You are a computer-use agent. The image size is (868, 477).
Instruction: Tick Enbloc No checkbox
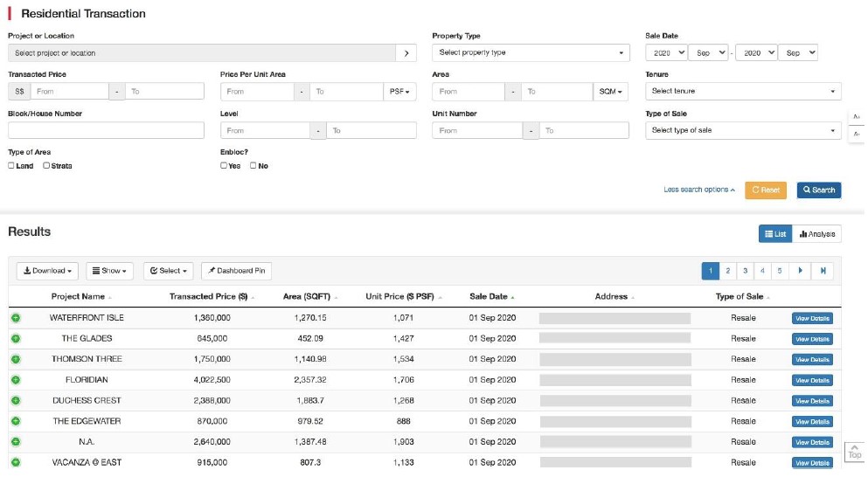point(253,165)
